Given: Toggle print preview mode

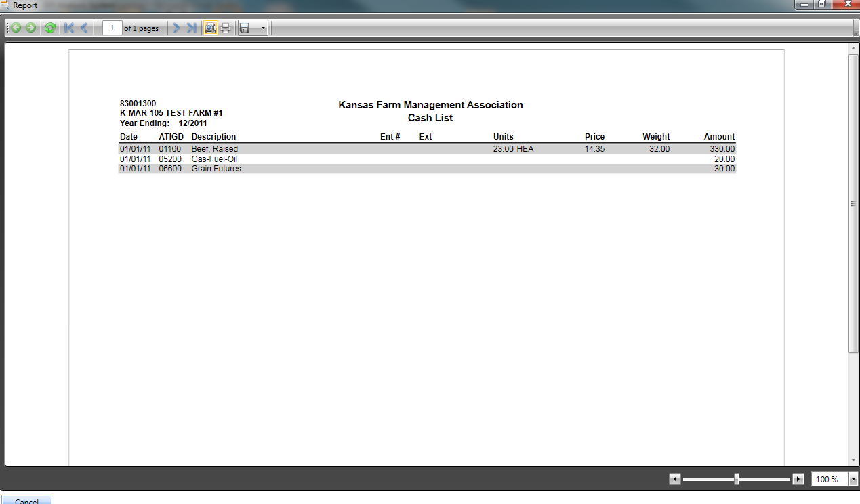Looking at the screenshot, I should (x=210, y=28).
